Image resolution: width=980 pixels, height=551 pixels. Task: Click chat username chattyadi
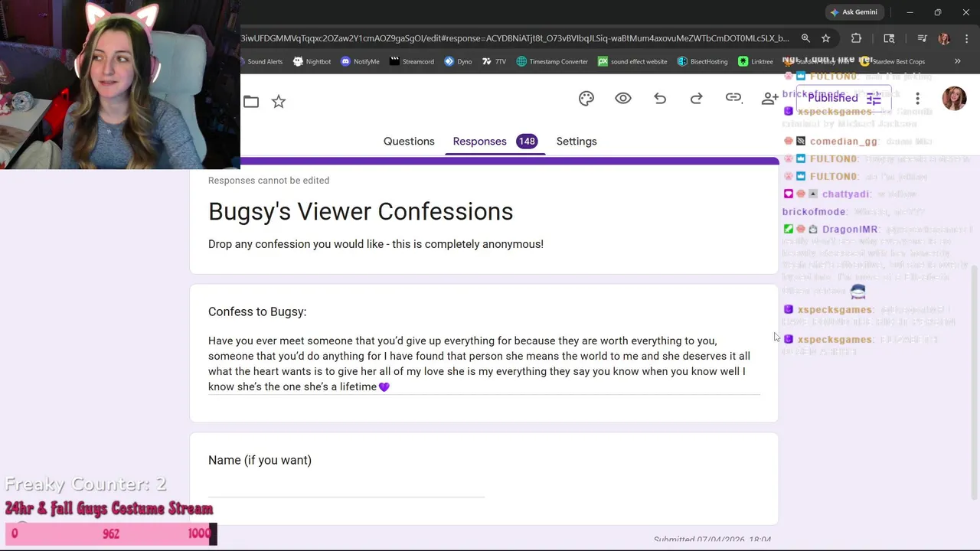pyautogui.click(x=846, y=194)
